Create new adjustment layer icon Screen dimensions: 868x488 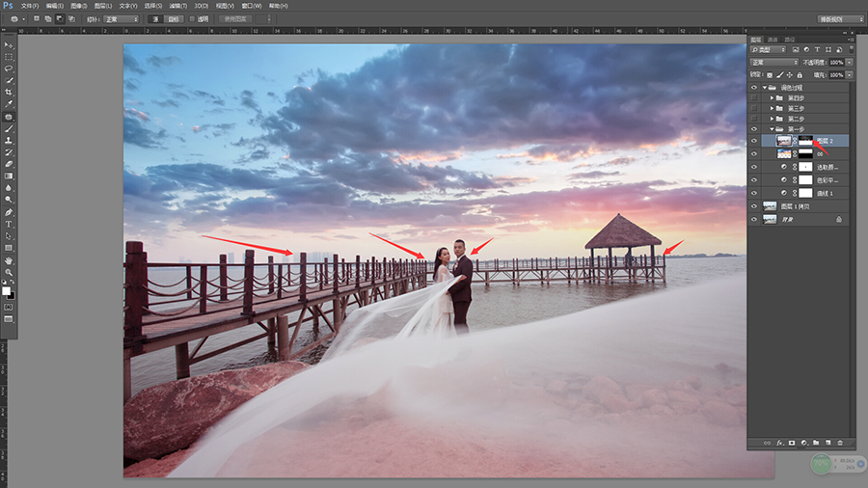point(803,443)
